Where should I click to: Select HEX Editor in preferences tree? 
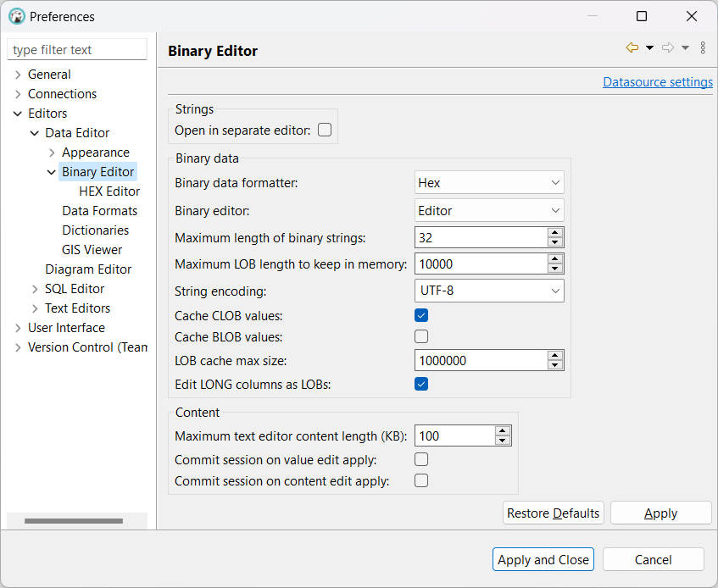click(x=109, y=191)
